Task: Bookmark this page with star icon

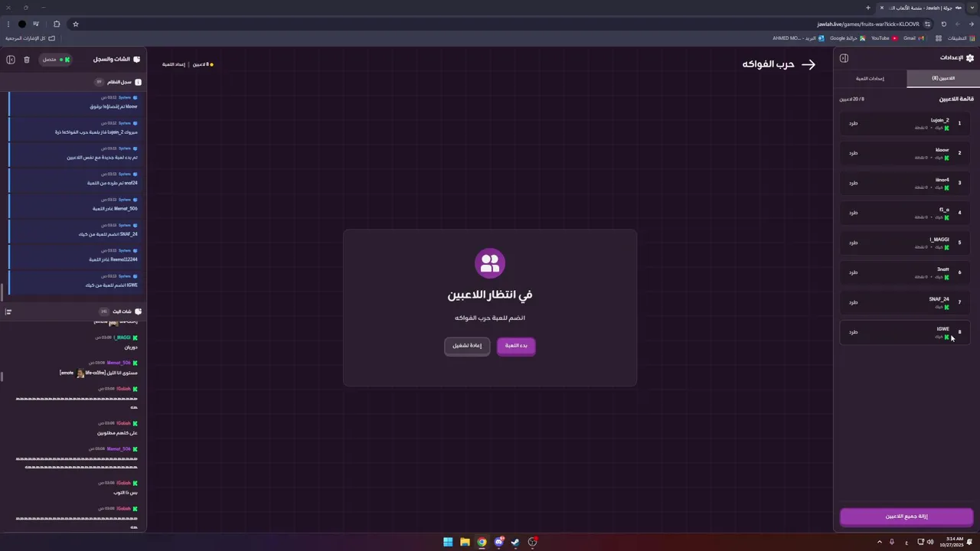Action: tap(76, 24)
